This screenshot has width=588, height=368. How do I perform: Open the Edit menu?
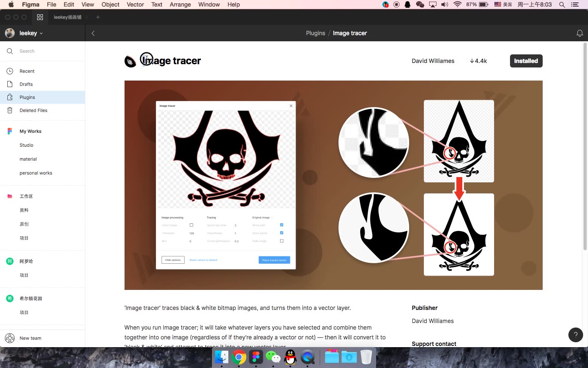(x=69, y=4)
